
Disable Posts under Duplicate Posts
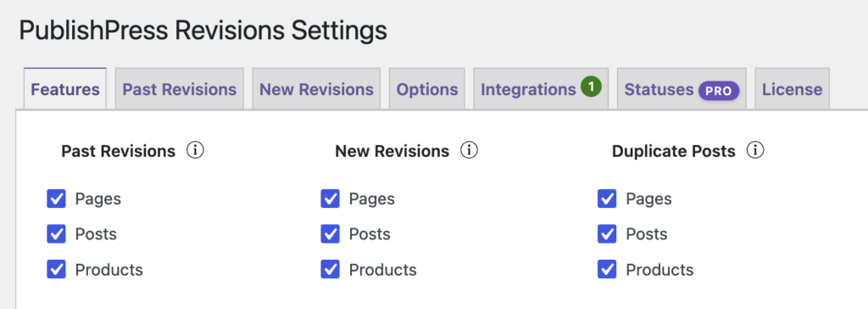click(x=607, y=234)
